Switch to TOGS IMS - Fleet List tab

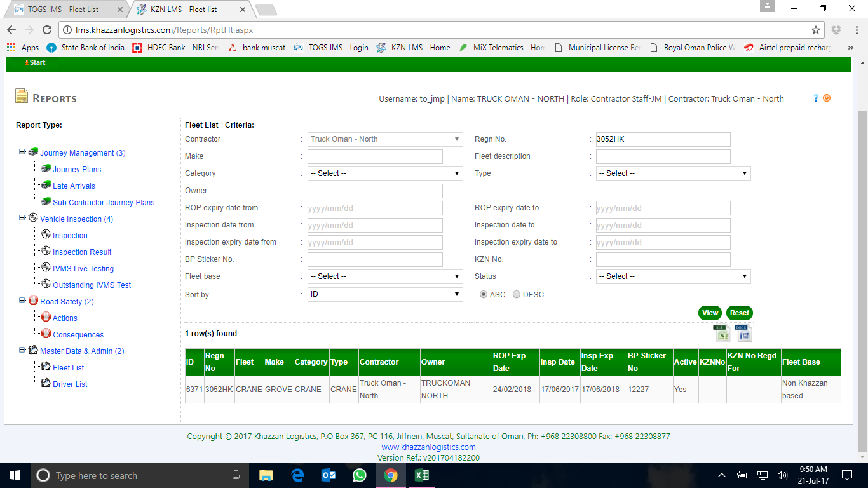(x=67, y=10)
